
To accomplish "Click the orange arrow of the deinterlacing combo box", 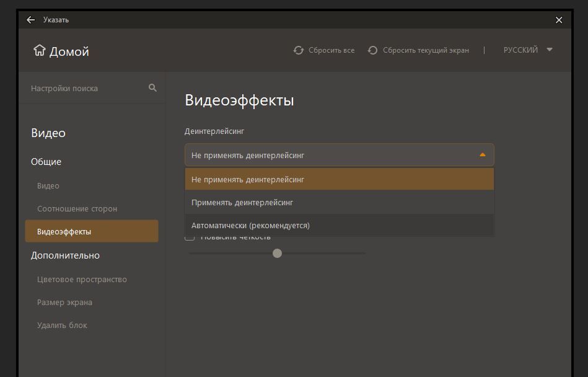I will [483, 155].
